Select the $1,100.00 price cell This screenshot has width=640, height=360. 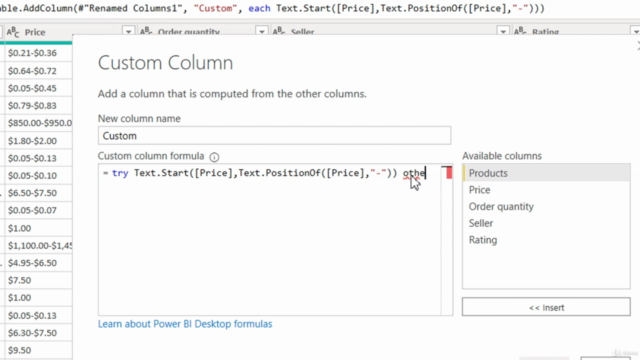pyautogui.click(x=38, y=245)
